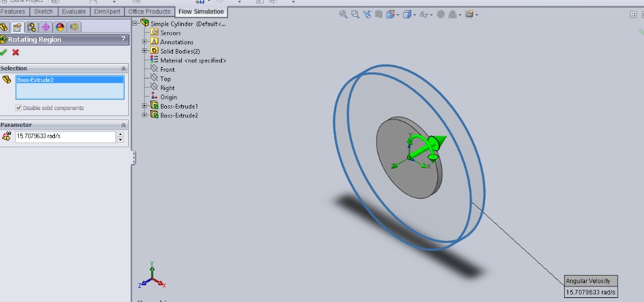Select Boss-Extrude2 in the Selection list box
Screen dimensions: 644x302
tap(70, 80)
